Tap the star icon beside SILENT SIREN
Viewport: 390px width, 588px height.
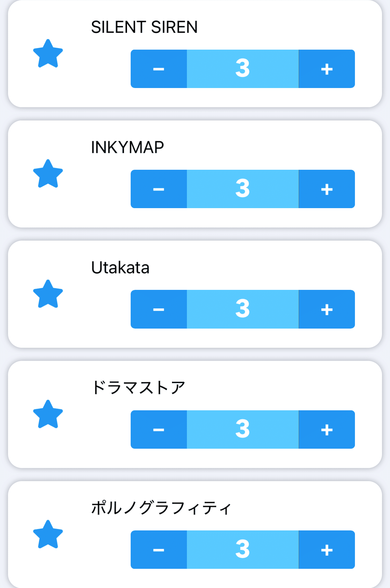click(48, 54)
